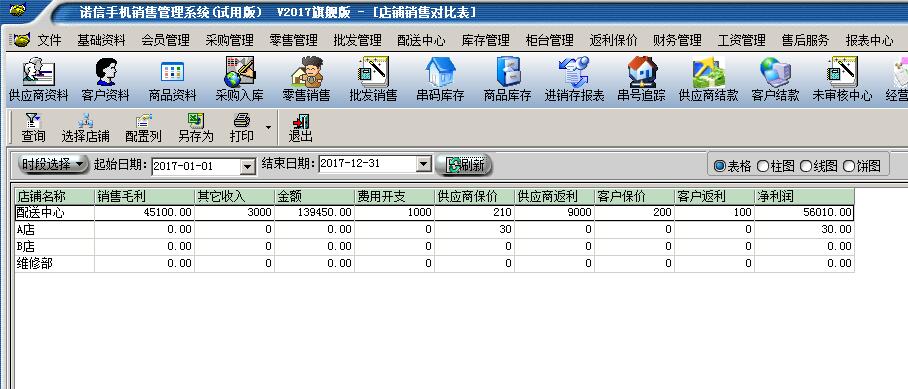Image resolution: width=908 pixels, height=389 pixels.
Task: Open the 商品资料 product info icon
Action: 173,79
